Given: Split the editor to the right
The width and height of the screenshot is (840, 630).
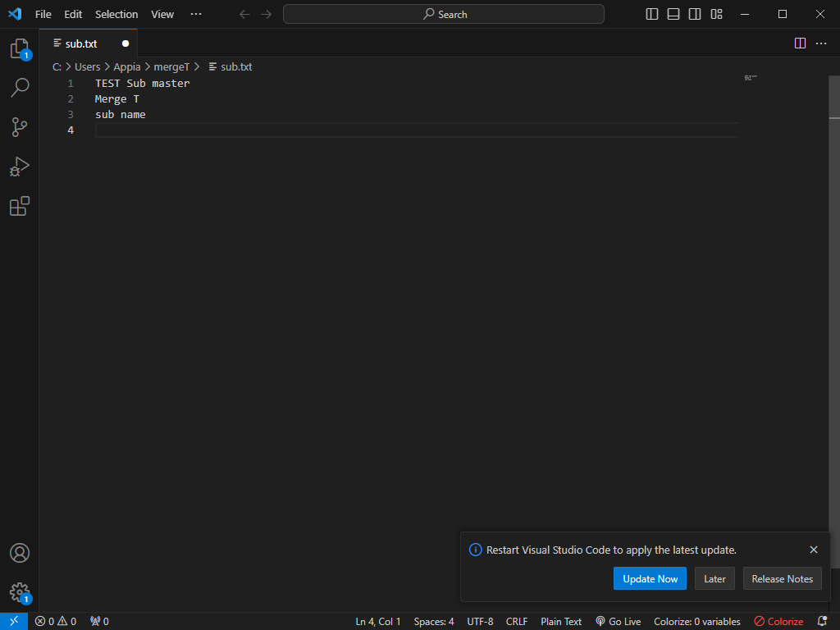Looking at the screenshot, I should tap(800, 43).
